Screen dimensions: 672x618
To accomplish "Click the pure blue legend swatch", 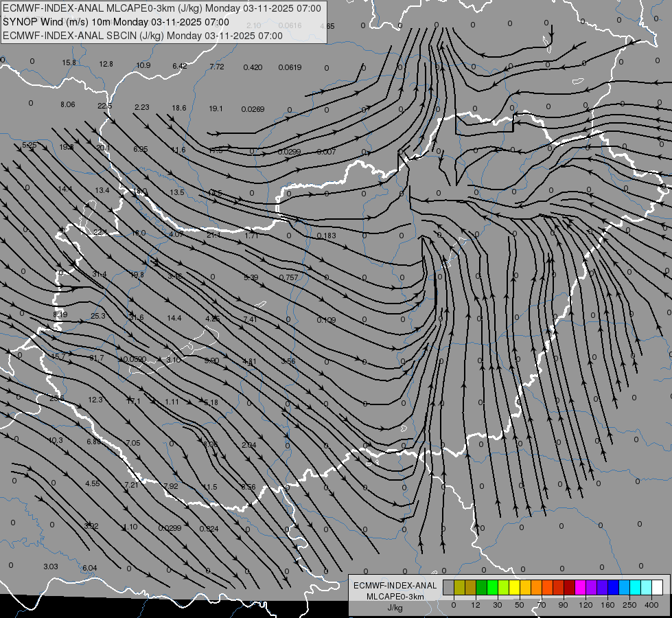I will point(613,587).
